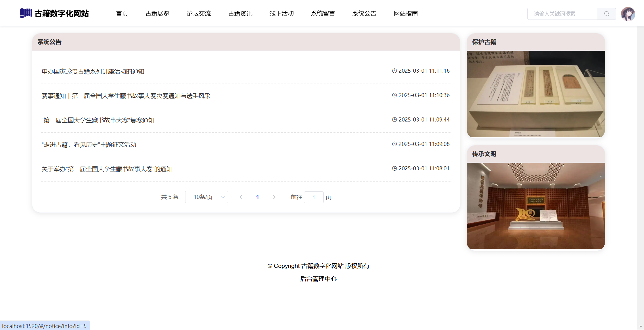
Task: Click the search magnifier icon button
Action: coord(606,14)
